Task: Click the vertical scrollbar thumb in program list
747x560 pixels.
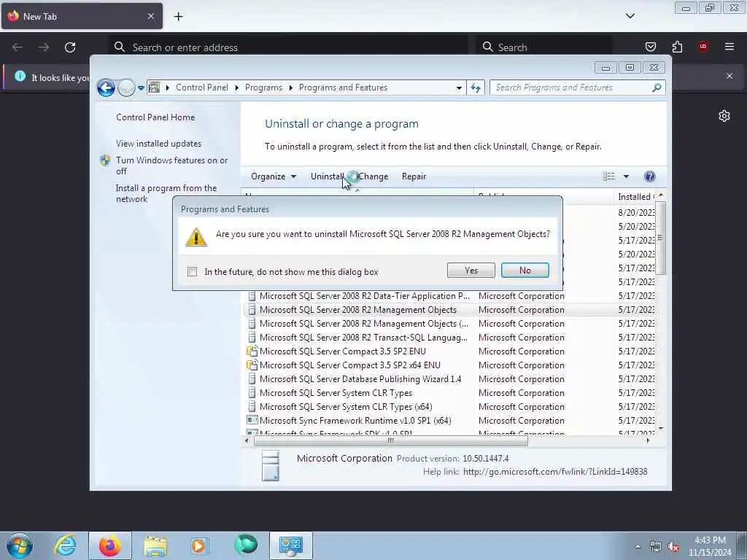Action: [660, 238]
